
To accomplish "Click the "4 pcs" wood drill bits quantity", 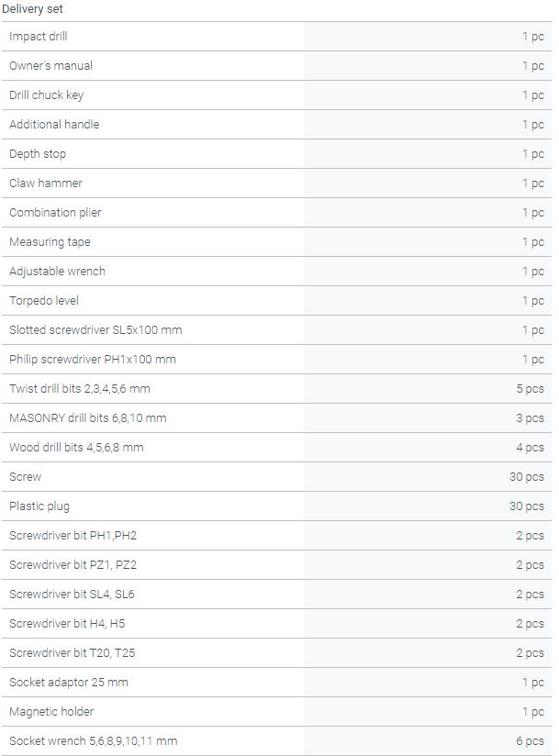I will [x=530, y=448].
